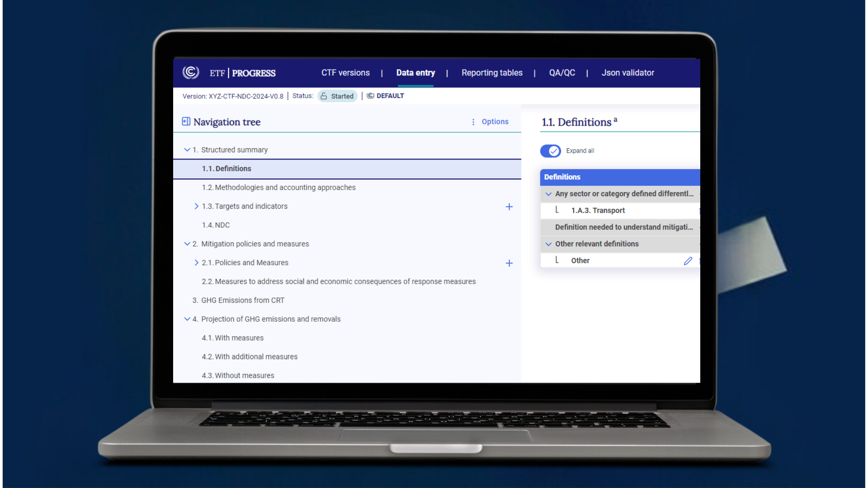The image size is (868, 488).
Task: Collapse the 2. Mitigation policies and measures node
Action: point(187,244)
